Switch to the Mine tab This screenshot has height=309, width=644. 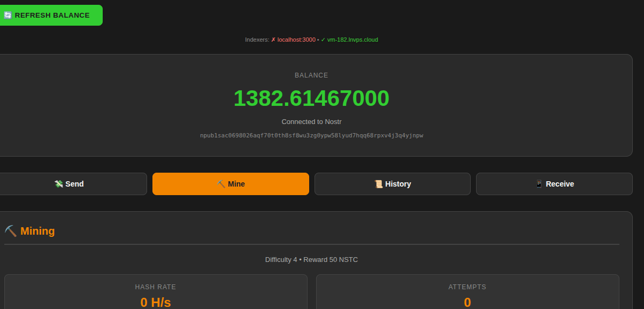231,184
